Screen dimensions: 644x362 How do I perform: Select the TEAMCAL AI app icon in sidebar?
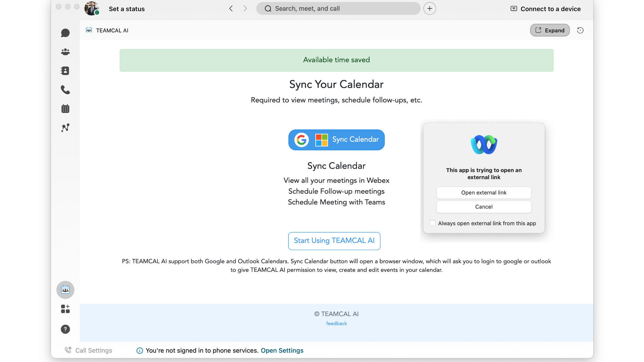coord(65,290)
